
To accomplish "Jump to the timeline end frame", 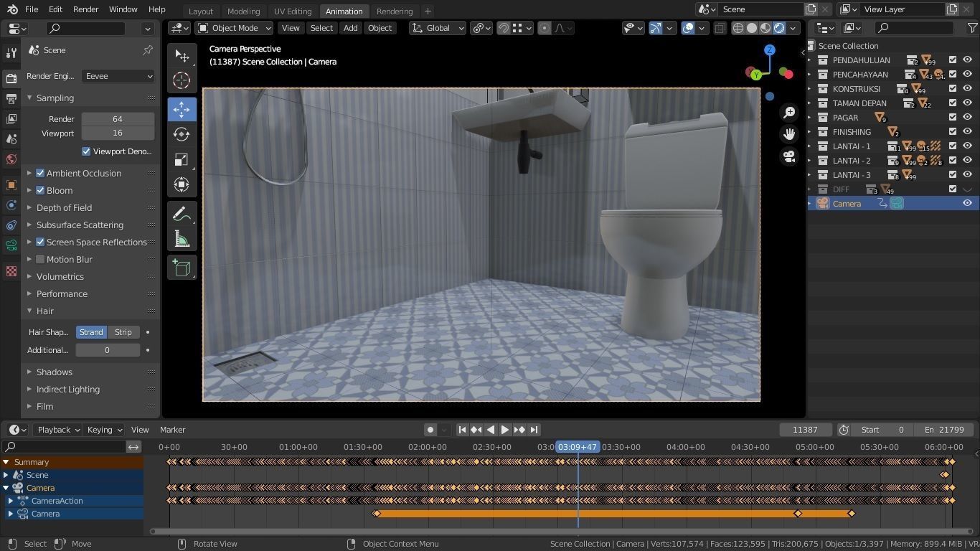I will (x=534, y=430).
